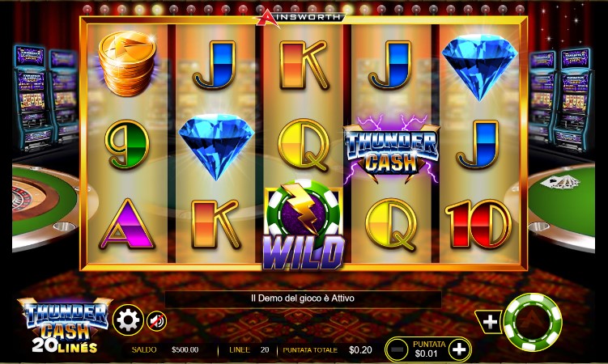The height and width of the screenshot is (364, 608).
Task: Increase PUNTATA with the plus button
Action: tap(459, 349)
